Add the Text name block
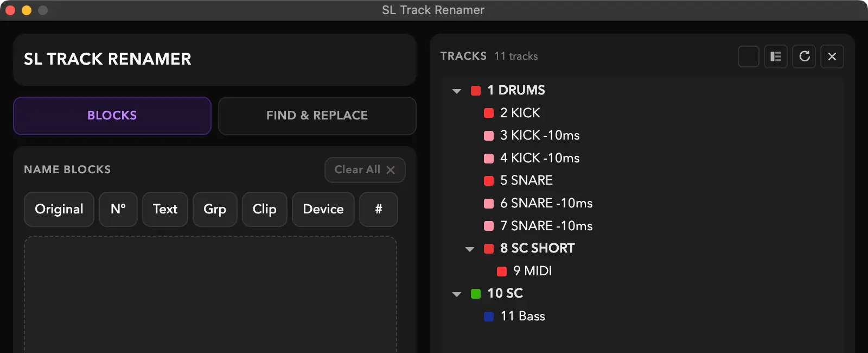 [165, 209]
